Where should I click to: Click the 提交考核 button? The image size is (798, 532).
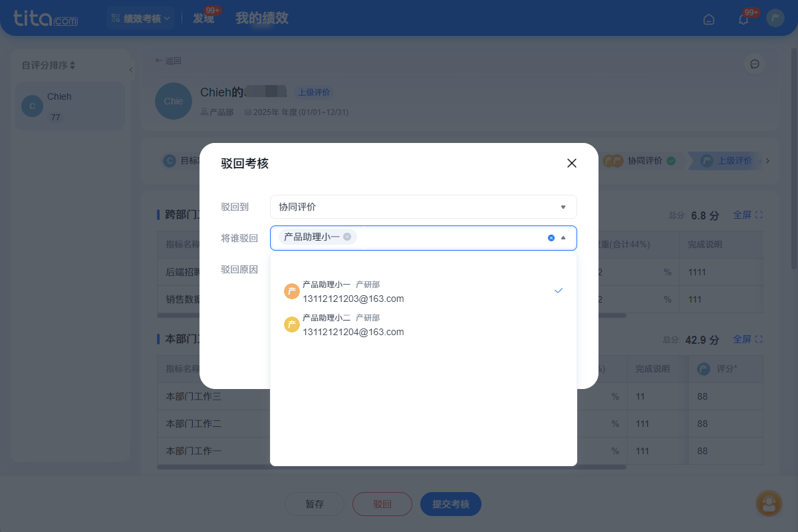click(450, 504)
